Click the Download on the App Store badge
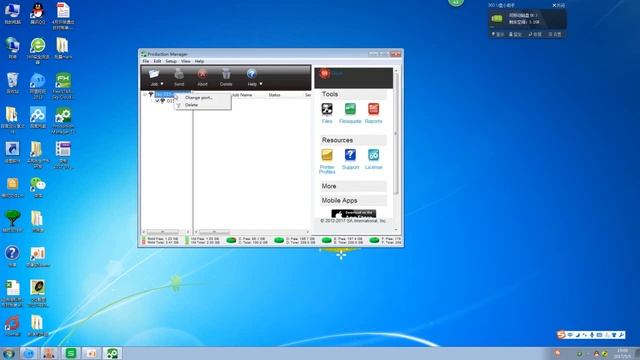 point(353,213)
